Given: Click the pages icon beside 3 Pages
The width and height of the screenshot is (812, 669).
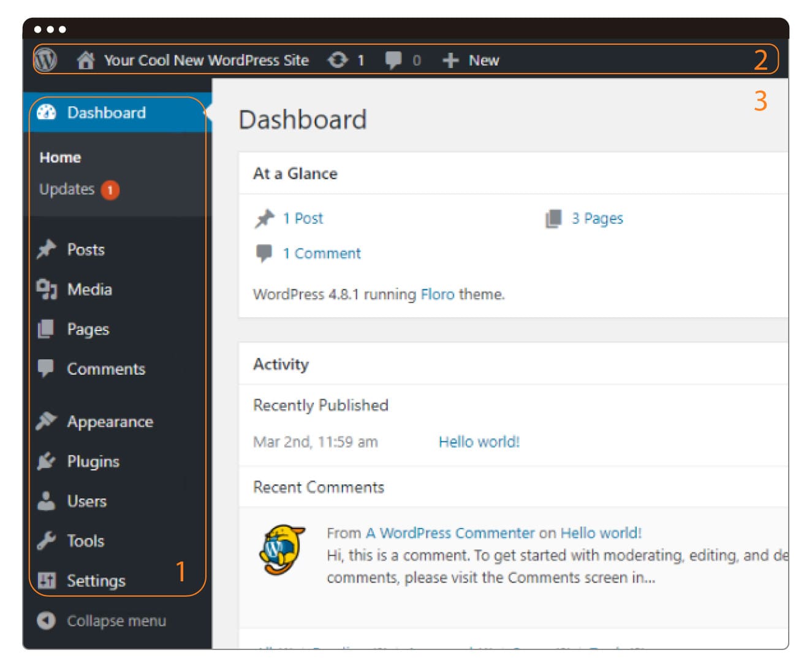Looking at the screenshot, I should click(553, 218).
